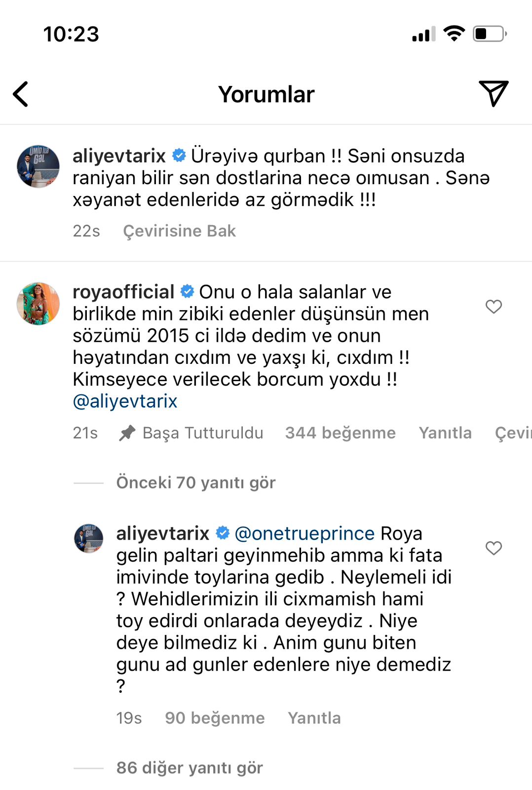This screenshot has width=532, height=790.
Task: Tap Yanıtla on royaofficial's comment
Action: [445, 433]
